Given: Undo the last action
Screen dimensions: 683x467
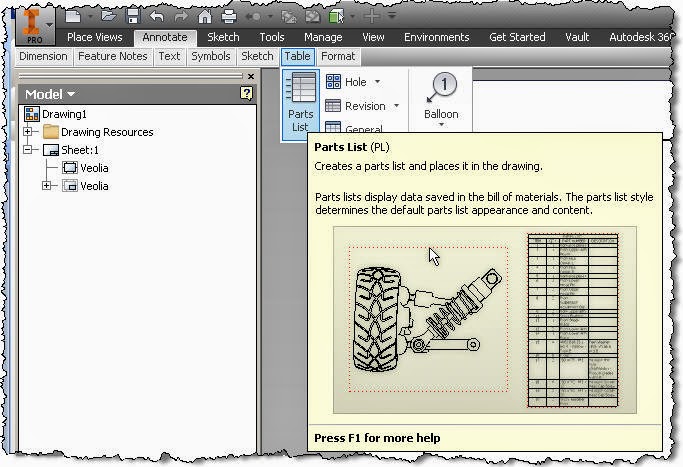Looking at the screenshot, I should (x=156, y=17).
